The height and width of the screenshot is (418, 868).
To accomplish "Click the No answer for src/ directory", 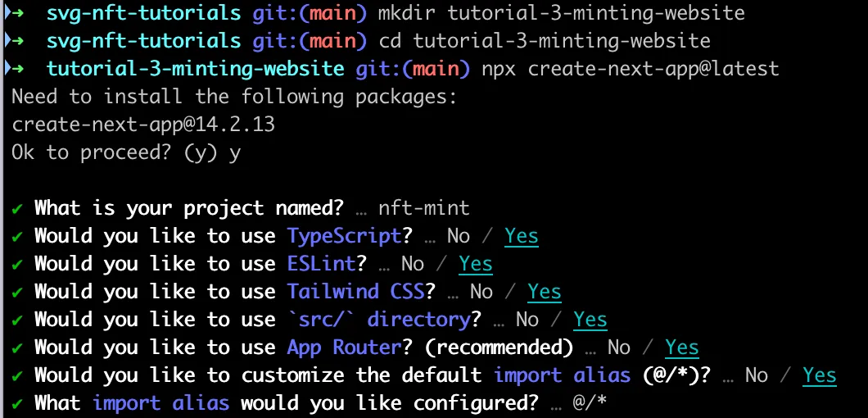I will coord(527,320).
